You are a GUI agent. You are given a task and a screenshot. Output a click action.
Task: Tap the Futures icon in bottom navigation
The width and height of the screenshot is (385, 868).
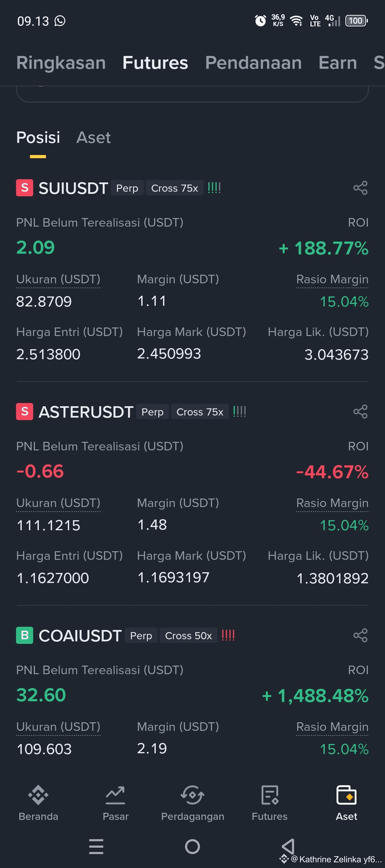pyautogui.click(x=269, y=795)
